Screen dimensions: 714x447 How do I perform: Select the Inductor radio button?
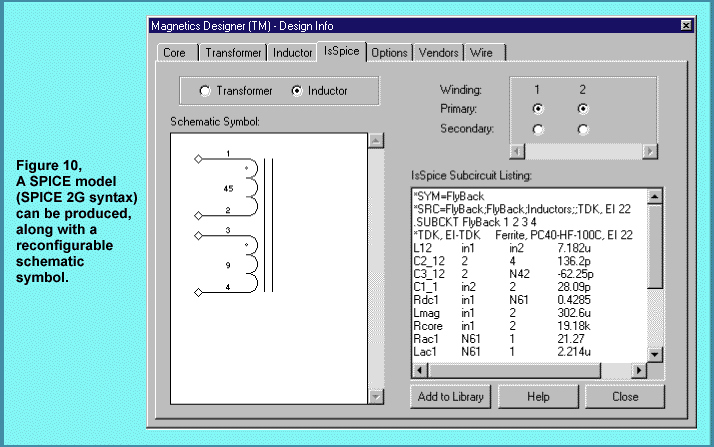coord(296,91)
